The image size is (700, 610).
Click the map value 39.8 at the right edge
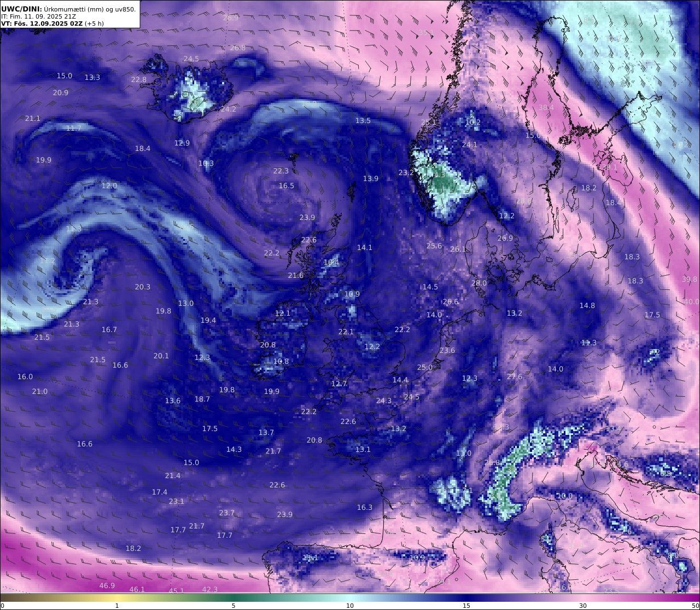click(x=690, y=280)
